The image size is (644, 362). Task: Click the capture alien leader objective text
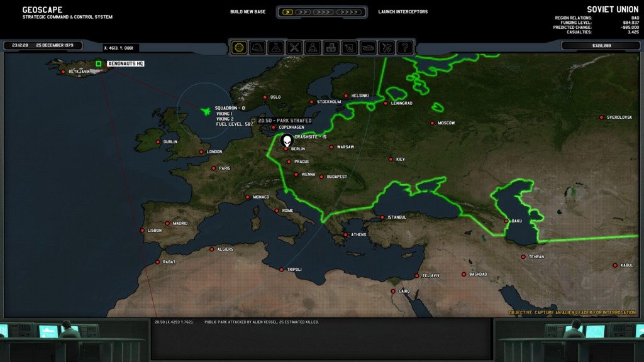click(x=572, y=313)
